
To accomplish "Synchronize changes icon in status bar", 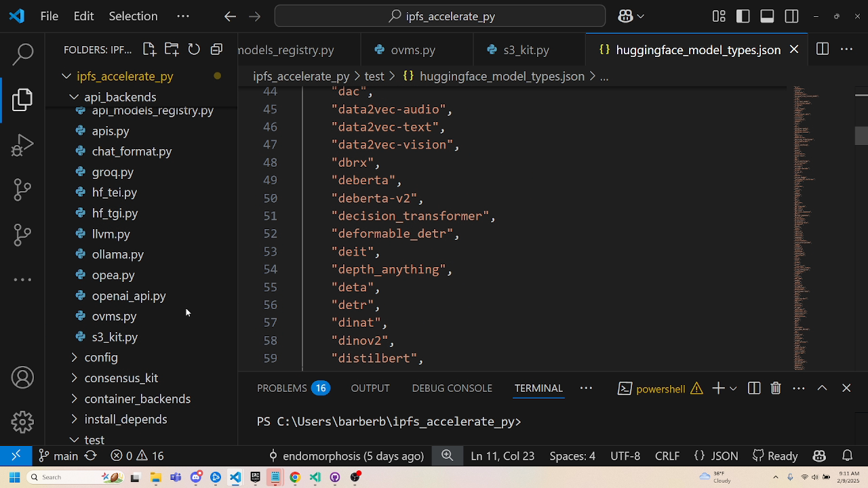I will coord(90,456).
